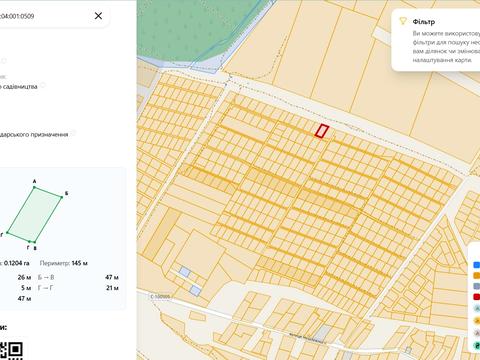
Task: Click the text ending with призначення
Action: coord(34,134)
